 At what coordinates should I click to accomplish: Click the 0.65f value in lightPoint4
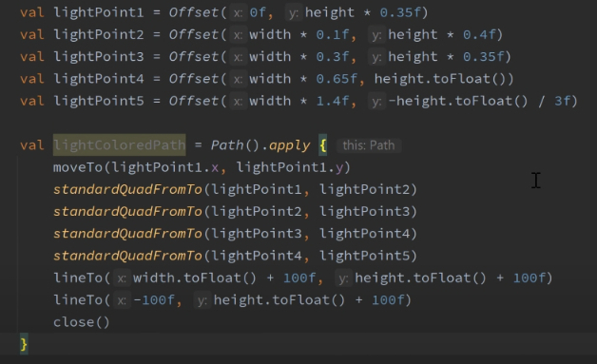pyautogui.click(x=337, y=79)
